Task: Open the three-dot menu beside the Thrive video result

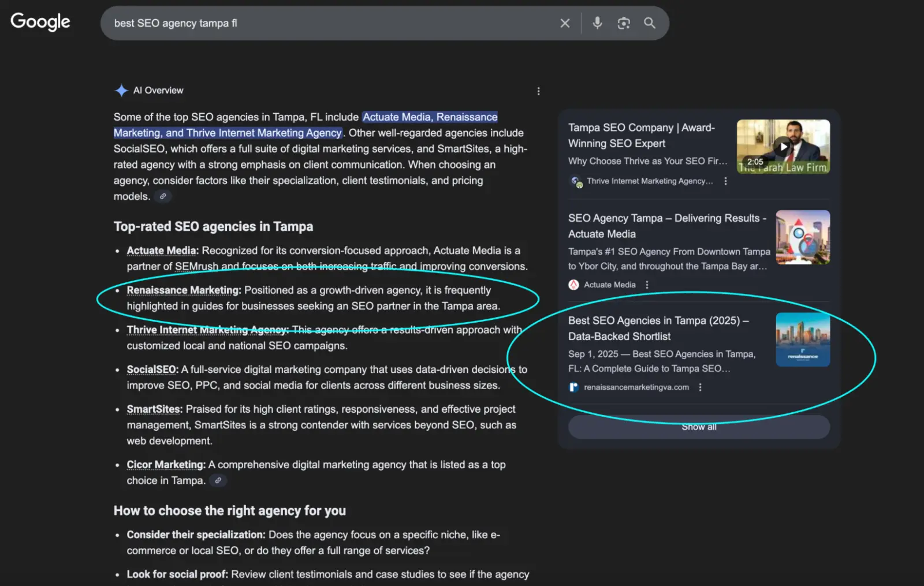Action: coord(726,181)
